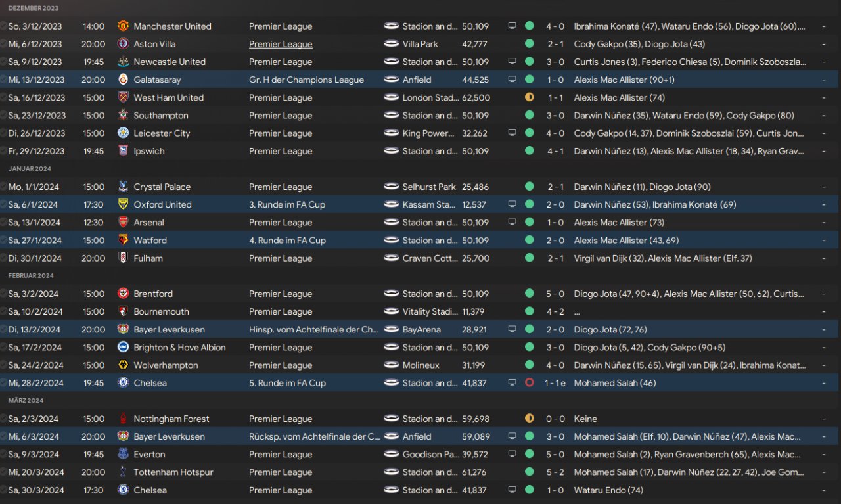Open the Bournemouth team name link
Image resolution: width=841 pixels, height=504 pixels.
pyautogui.click(x=161, y=311)
